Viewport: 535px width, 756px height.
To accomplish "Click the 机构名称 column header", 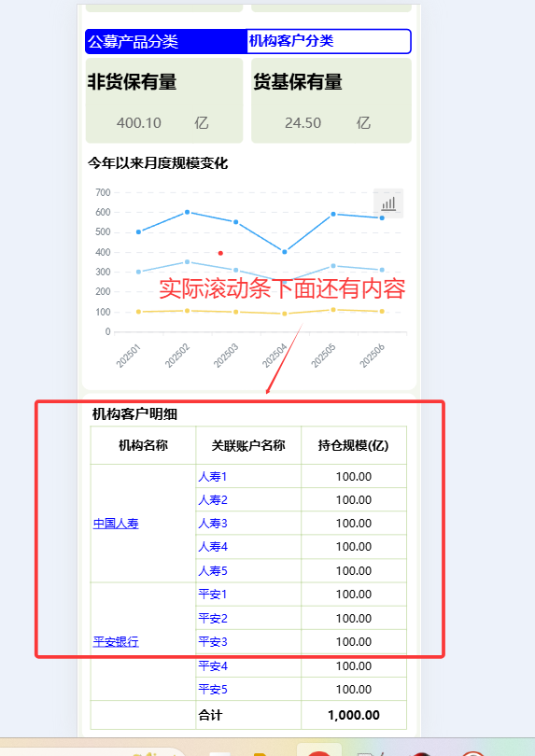I will tap(143, 445).
